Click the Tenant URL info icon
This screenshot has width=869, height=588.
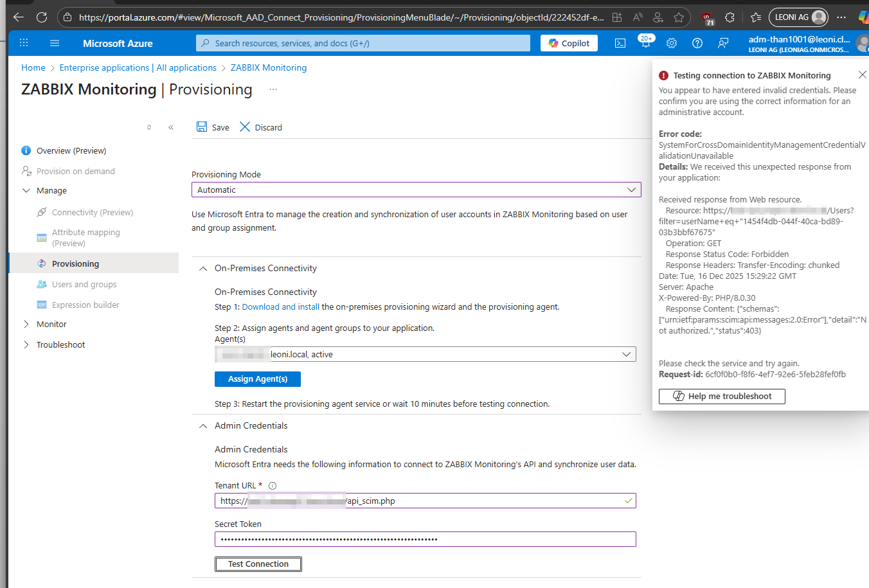pyautogui.click(x=273, y=486)
